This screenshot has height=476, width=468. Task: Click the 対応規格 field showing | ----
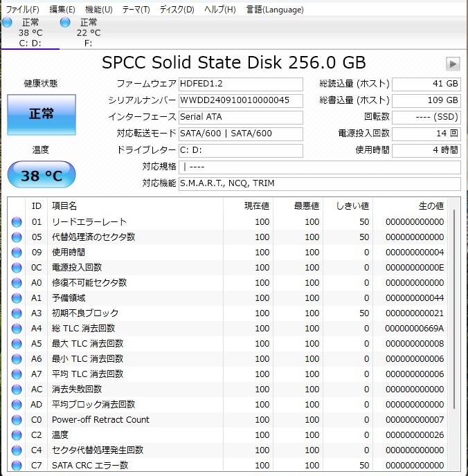319,167
